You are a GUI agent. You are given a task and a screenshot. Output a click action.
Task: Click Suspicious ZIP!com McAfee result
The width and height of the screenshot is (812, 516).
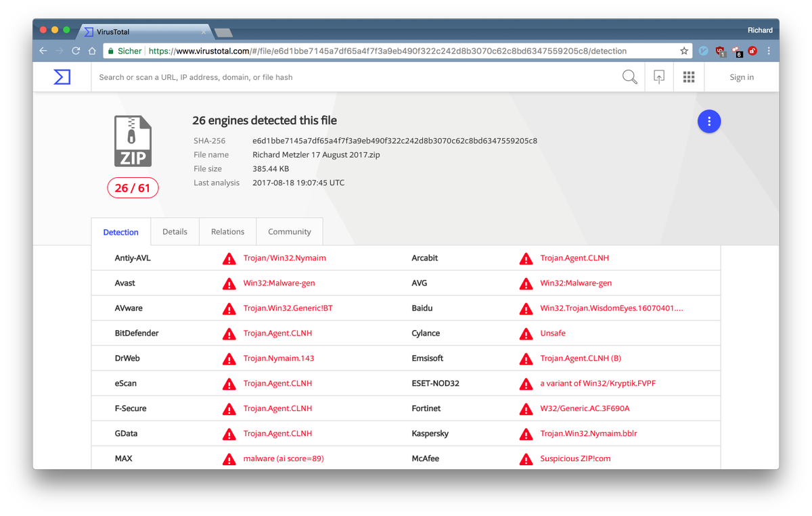[575, 458]
